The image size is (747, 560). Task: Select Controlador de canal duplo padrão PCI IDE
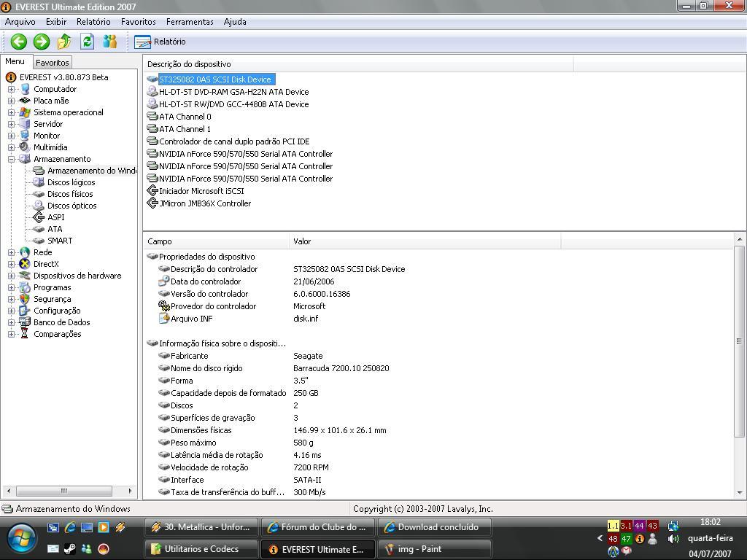[234, 141]
